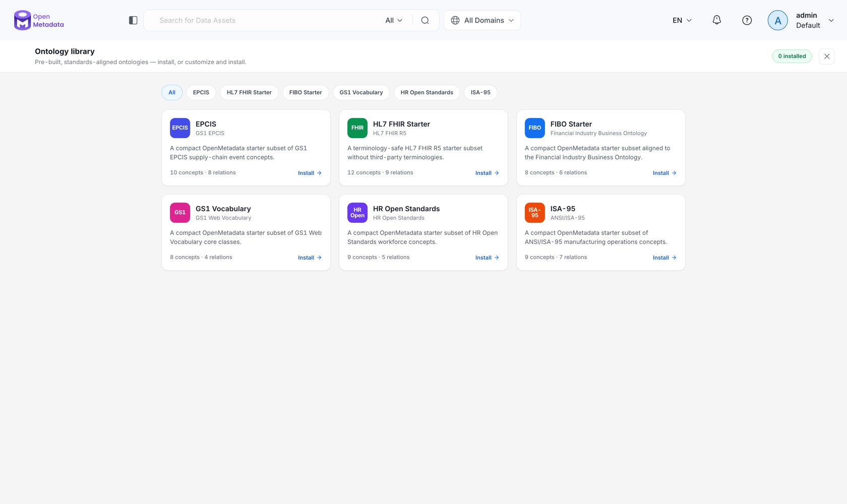
Task: Open the notifications bell
Action: coord(716,20)
